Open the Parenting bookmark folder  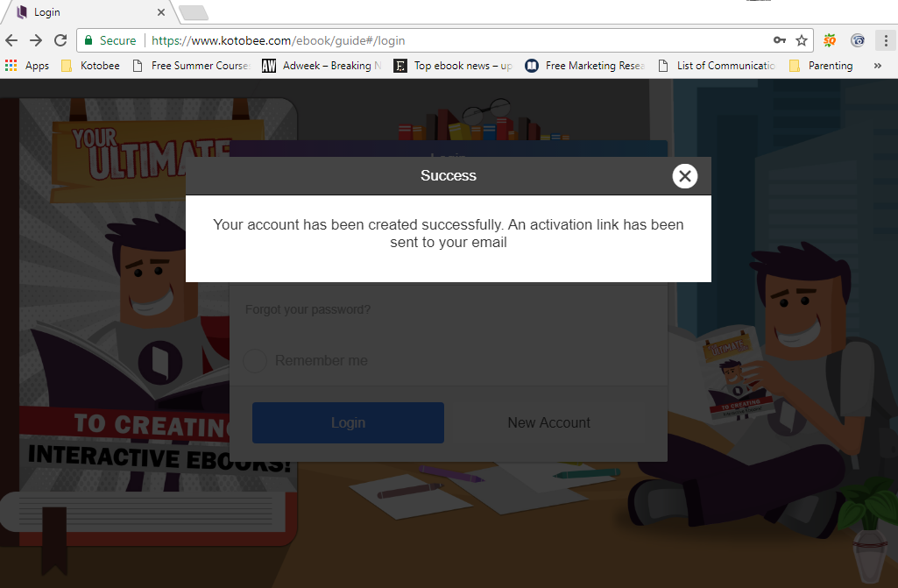[821, 66]
